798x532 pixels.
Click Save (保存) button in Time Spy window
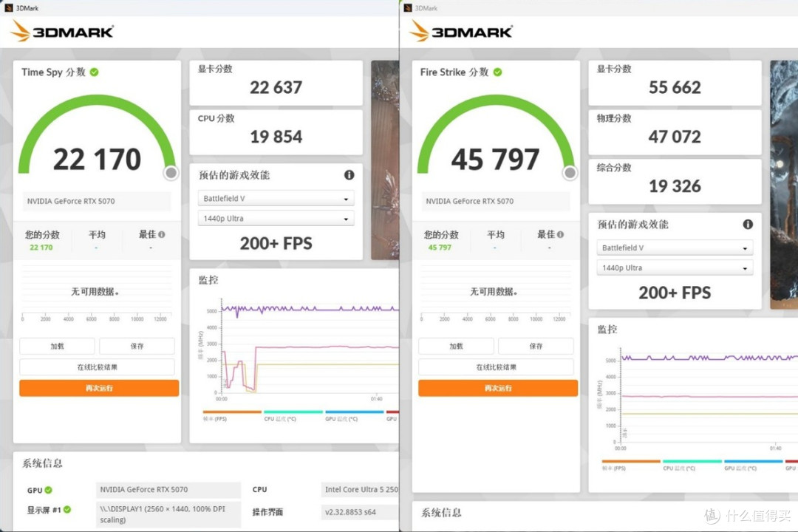click(137, 347)
